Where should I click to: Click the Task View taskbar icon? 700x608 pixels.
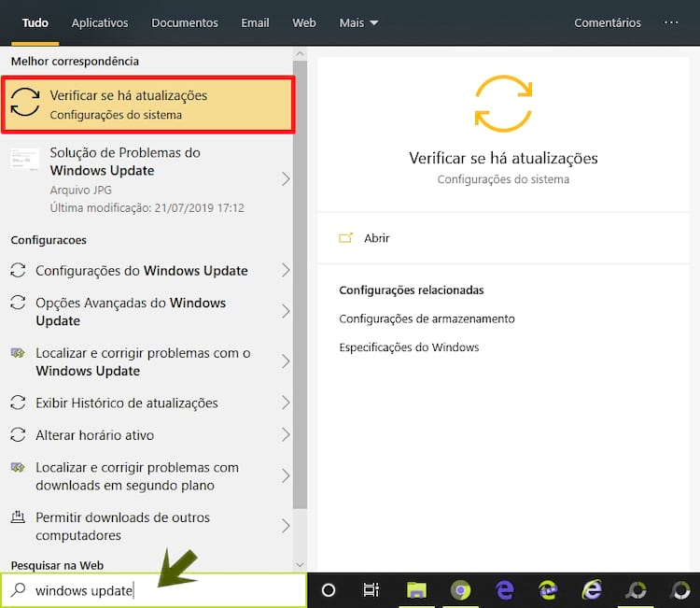tap(371, 590)
